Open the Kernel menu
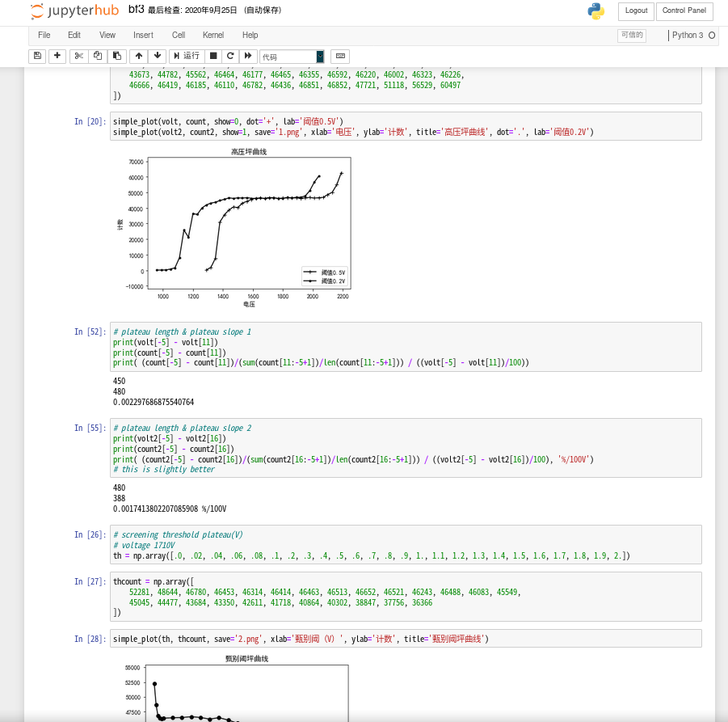This screenshot has width=728, height=722. [213, 36]
